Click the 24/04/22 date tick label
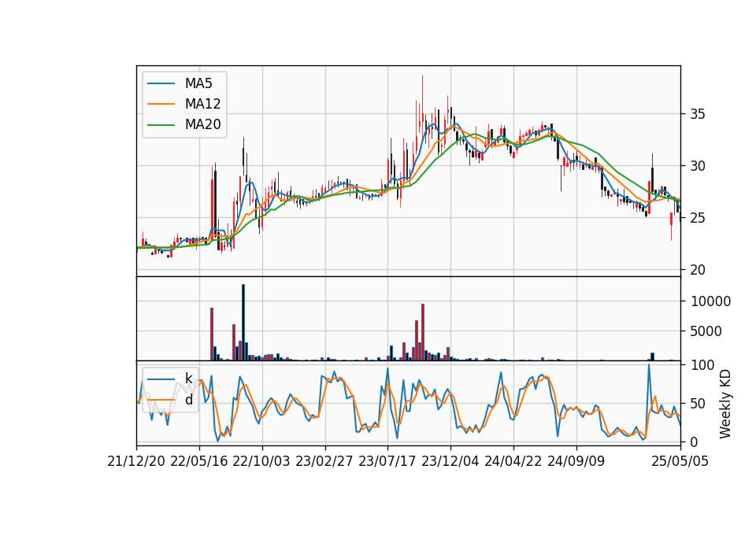This screenshot has height=543, width=756. [x=513, y=461]
